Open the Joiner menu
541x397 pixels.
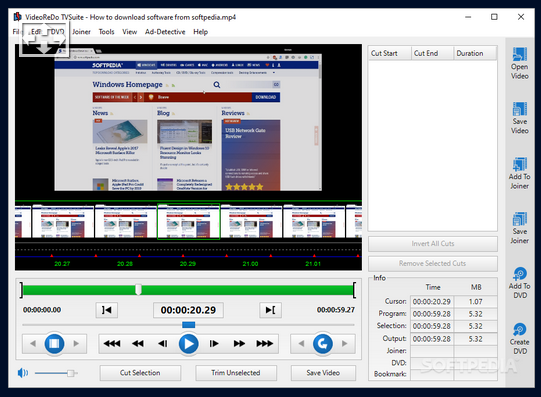click(81, 32)
